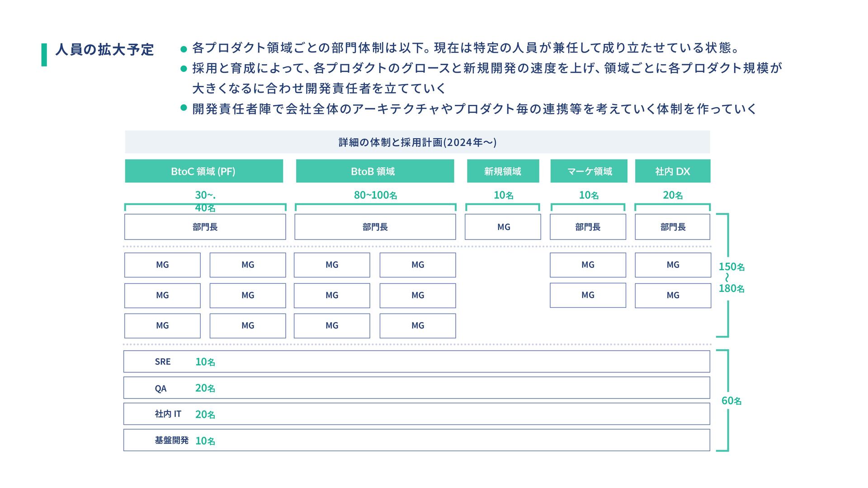Click the 社内 DX header box

(x=673, y=171)
